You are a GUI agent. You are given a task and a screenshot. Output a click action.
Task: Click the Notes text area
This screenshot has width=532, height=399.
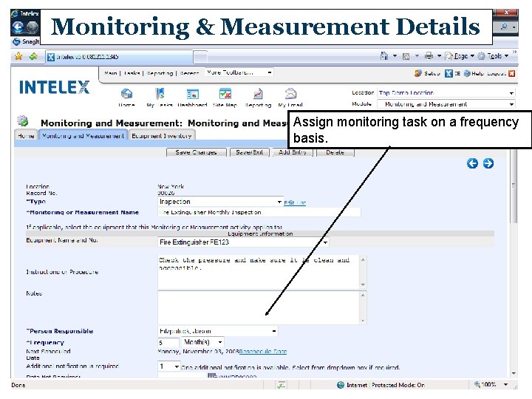[x=259, y=307]
